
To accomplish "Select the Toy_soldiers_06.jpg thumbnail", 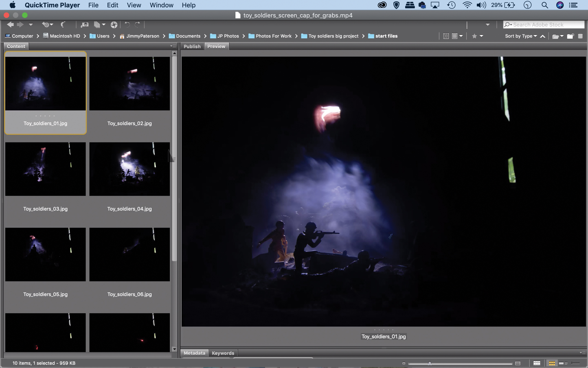I will tap(130, 254).
